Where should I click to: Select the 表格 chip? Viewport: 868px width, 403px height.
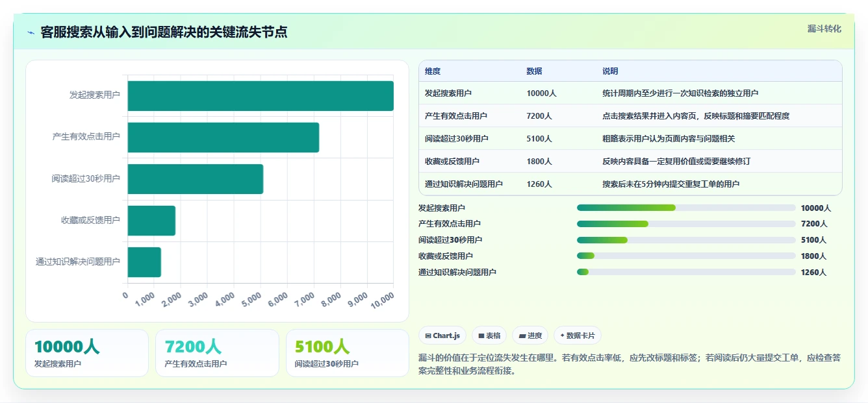[x=489, y=336]
